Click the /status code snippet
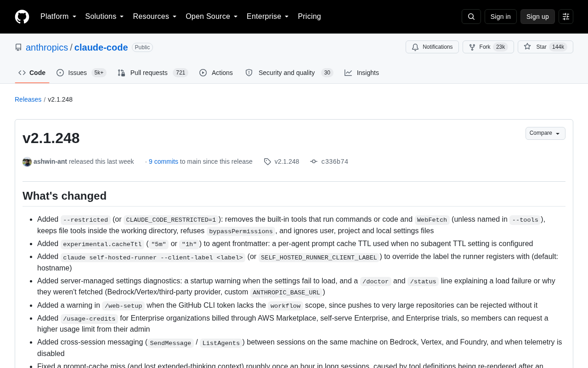The image size is (588, 368). pos(423,282)
